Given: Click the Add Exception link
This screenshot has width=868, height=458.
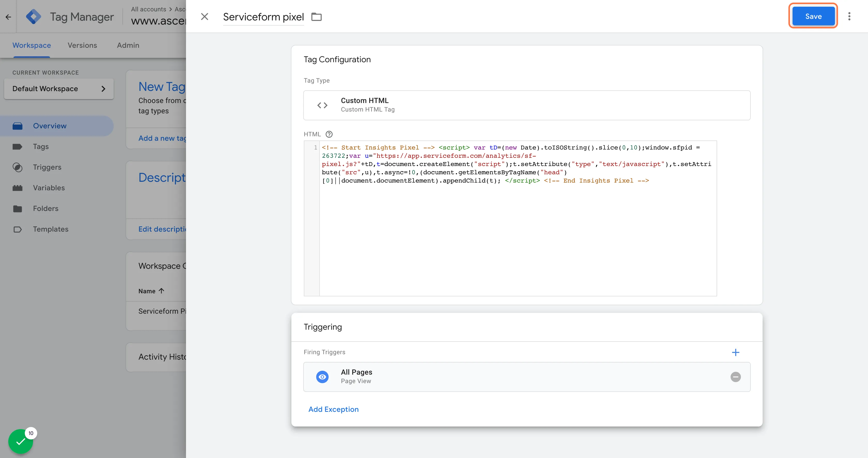Looking at the screenshot, I should [333, 409].
